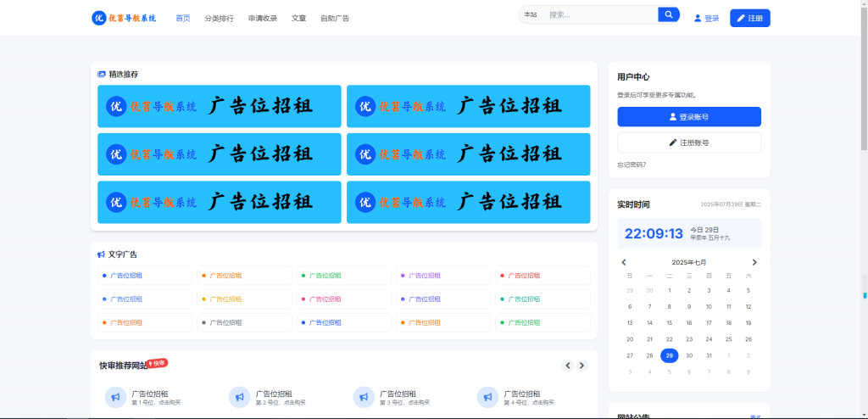Screen dimensions: 868x419
Task: Click first-row blue-dot 广告位招租 text ad
Action: point(145,276)
